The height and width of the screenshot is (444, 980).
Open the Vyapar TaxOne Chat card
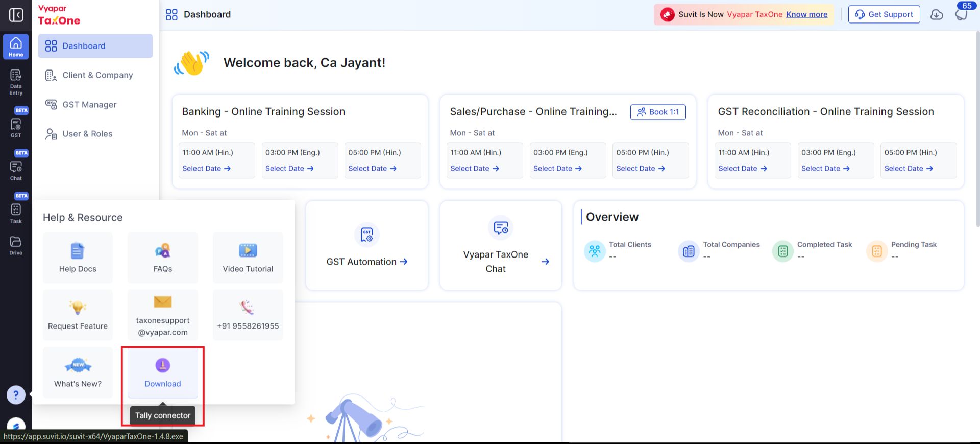[x=501, y=246]
